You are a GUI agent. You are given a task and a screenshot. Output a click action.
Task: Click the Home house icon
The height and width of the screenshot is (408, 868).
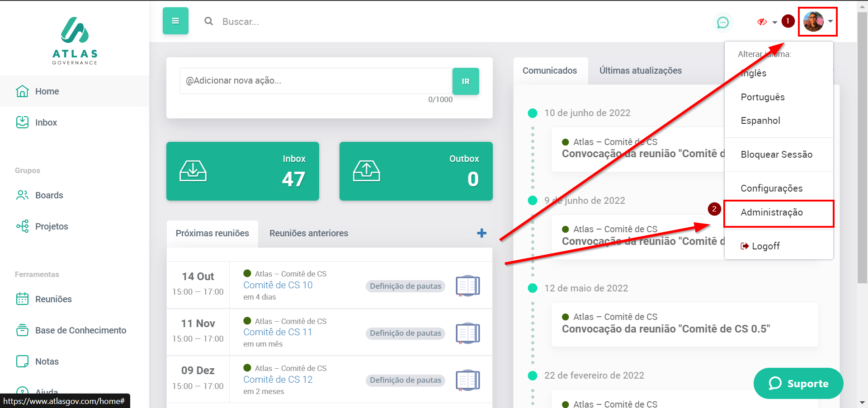click(x=22, y=91)
